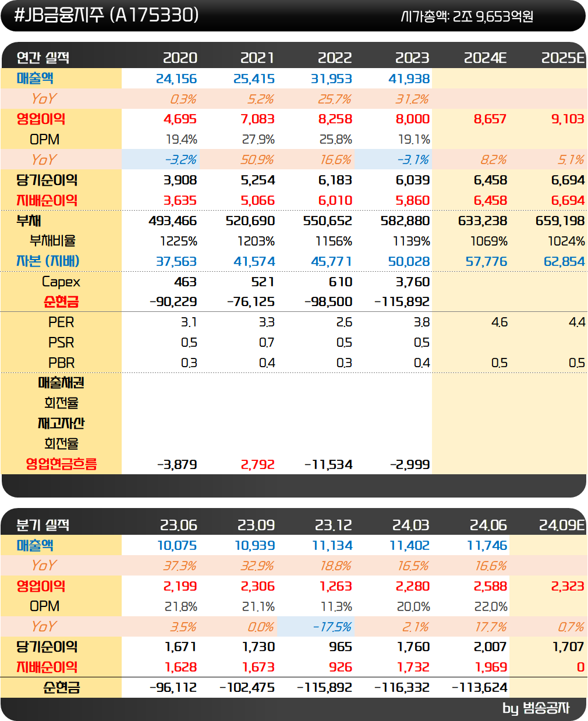Click annual revenue value 41,938
Image resolution: width=588 pixels, height=721 pixels.
(409, 79)
